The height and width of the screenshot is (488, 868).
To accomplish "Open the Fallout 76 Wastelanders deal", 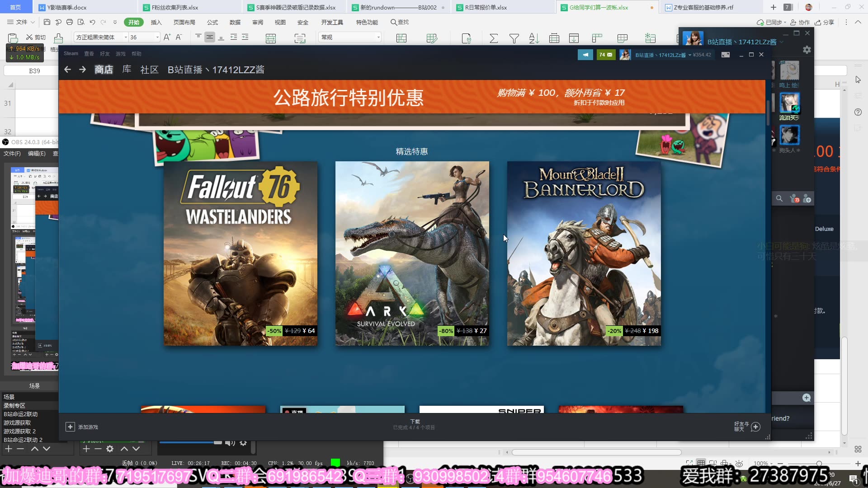I will 241,253.
